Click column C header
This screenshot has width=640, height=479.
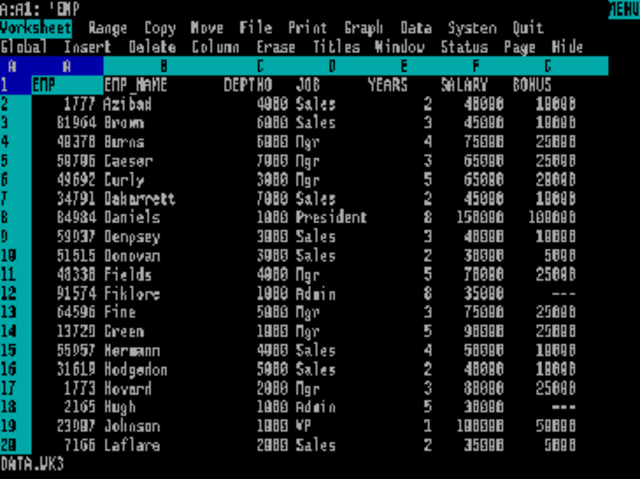pyautogui.click(x=260, y=66)
